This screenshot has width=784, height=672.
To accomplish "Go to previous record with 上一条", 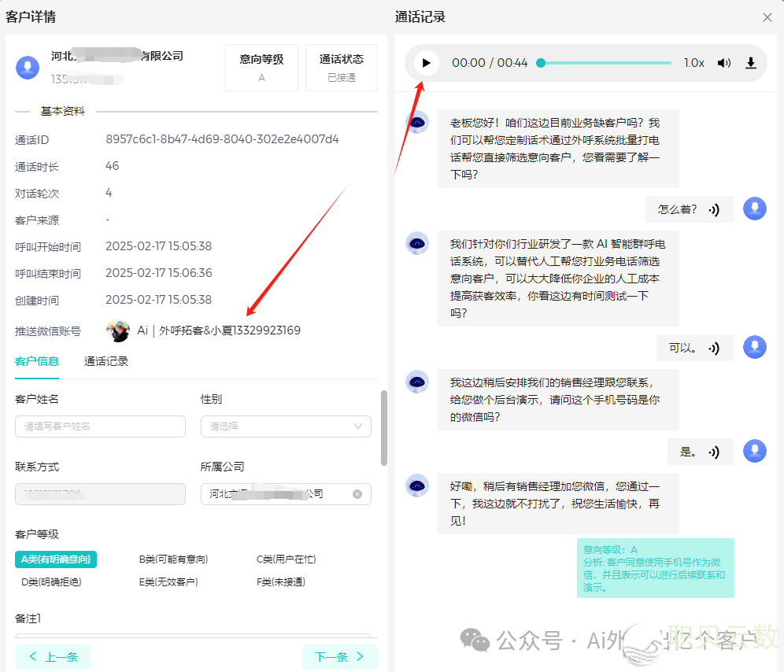I will [x=53, y=656].
